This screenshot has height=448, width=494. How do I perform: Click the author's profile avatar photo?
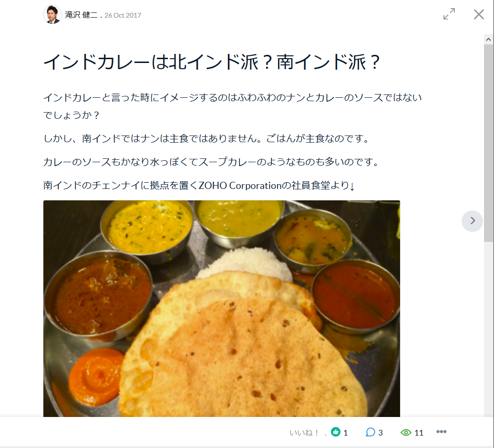[52, 14]
